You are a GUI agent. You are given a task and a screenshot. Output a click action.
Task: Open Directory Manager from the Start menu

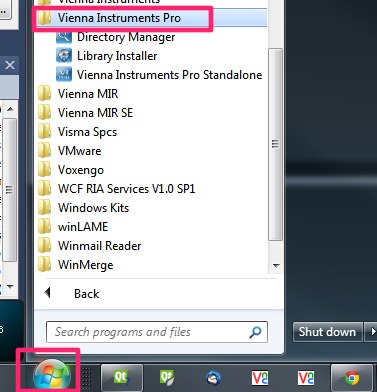coord(115,37)
